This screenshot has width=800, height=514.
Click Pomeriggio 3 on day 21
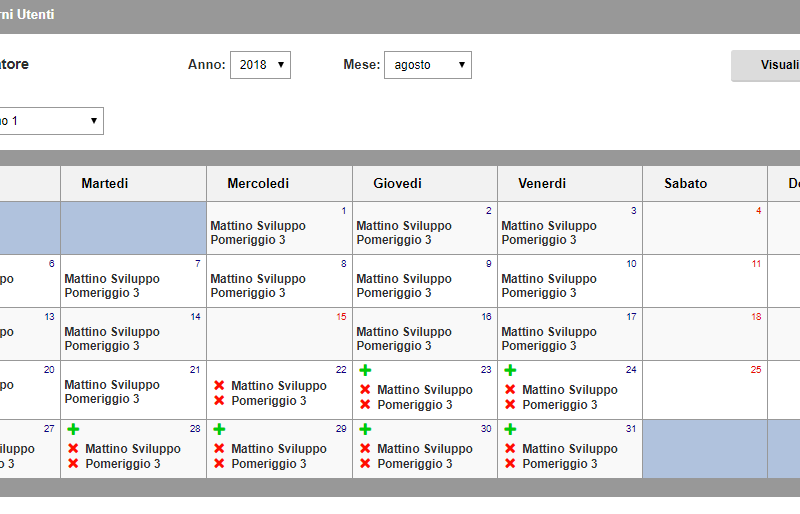(102, 399)
